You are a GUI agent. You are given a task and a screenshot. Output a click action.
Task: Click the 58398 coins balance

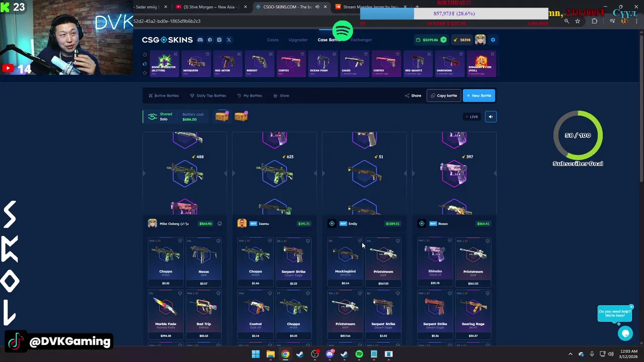[x=462, y=40]
